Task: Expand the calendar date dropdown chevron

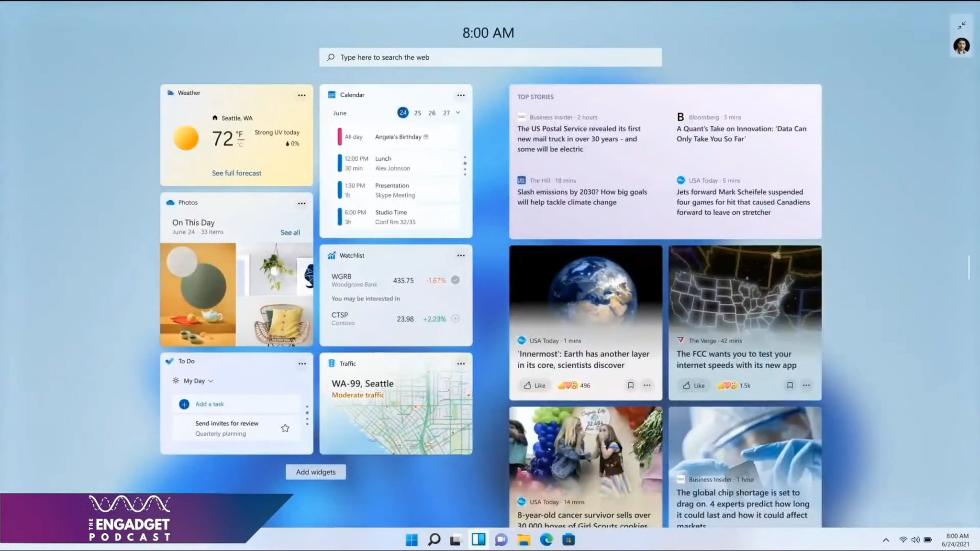Action: click(458, 113)
